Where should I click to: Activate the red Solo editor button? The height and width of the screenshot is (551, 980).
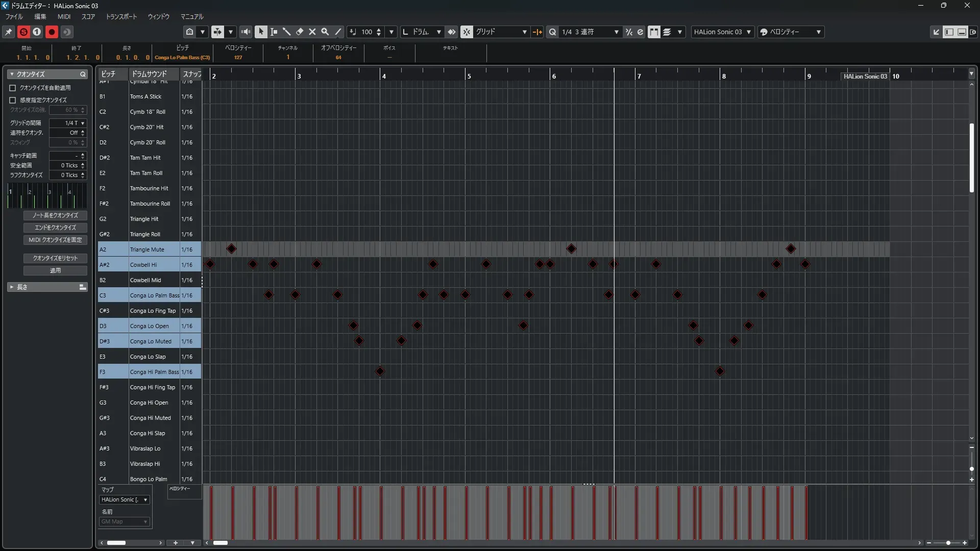[23, 32]
